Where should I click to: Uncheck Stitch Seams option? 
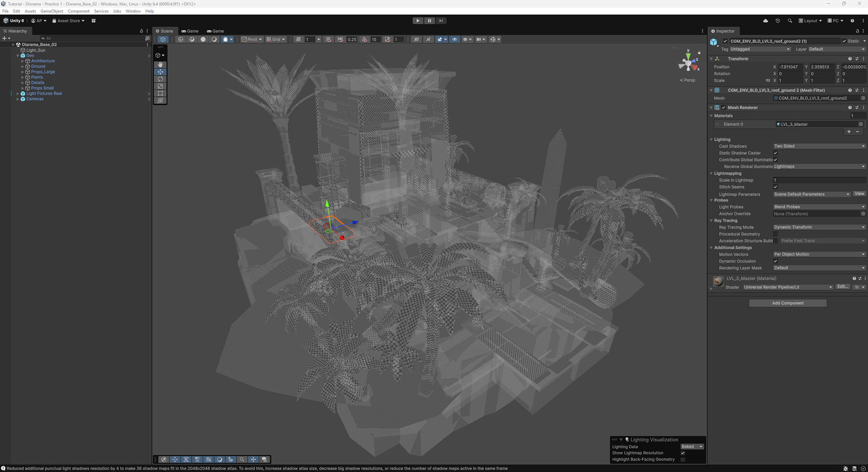775,187
